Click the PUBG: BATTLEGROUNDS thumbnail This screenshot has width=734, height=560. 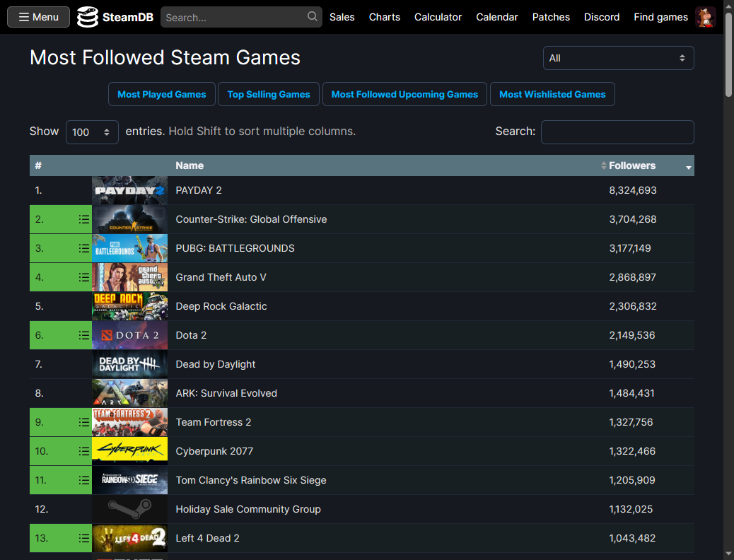[x=129, y=248]
